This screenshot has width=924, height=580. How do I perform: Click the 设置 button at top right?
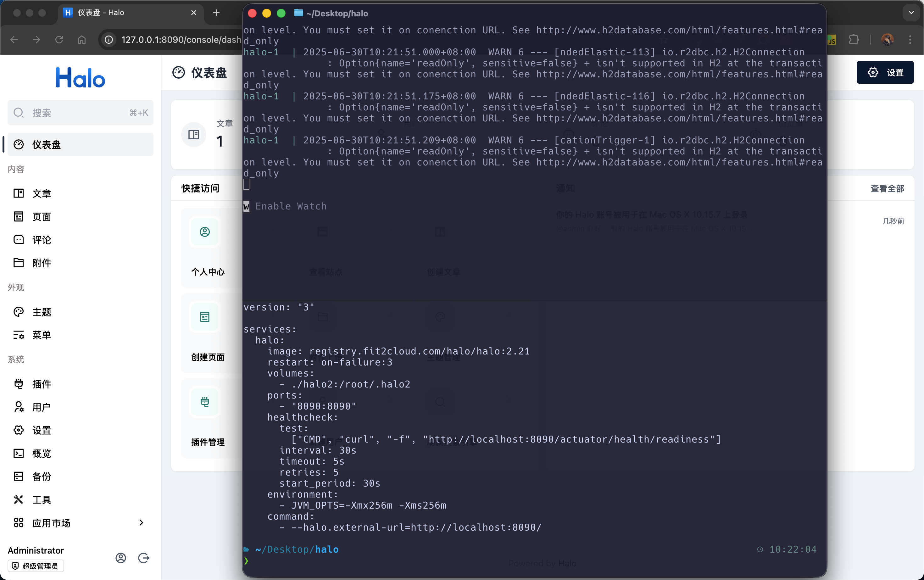(885, 72)
